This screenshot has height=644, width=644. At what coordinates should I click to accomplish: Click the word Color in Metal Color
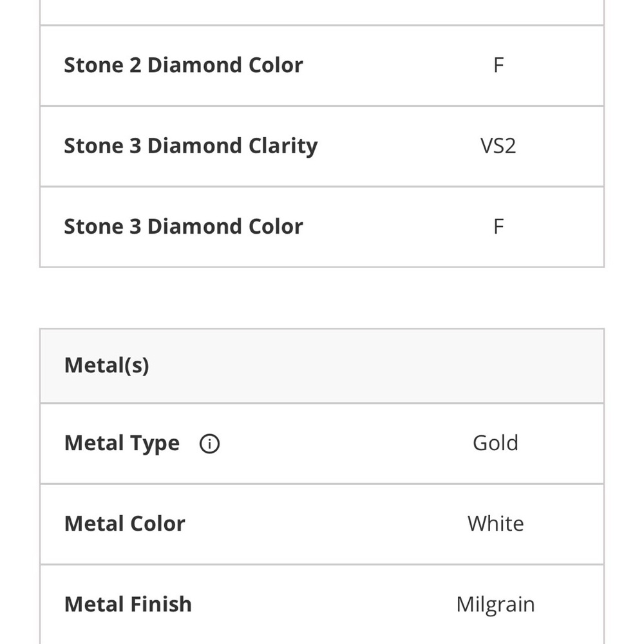tap(155, 524)
